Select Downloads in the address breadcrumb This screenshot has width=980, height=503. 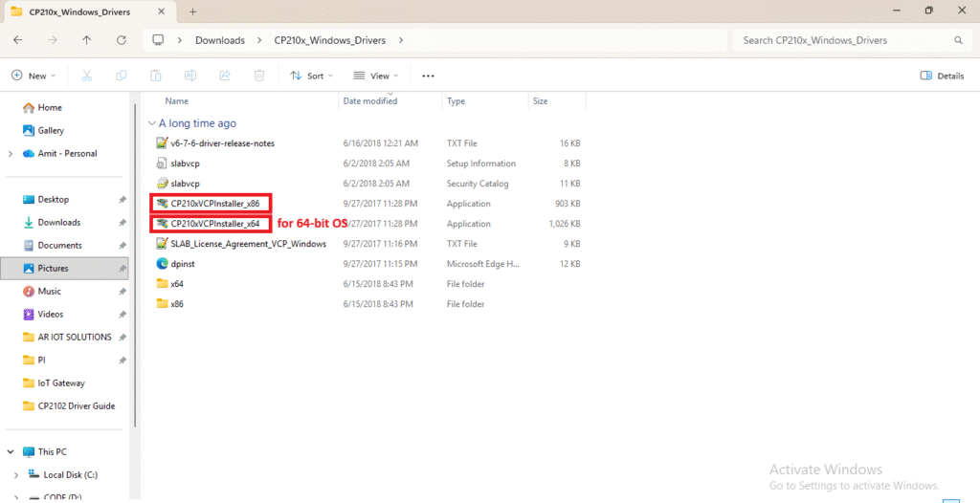click(219, 40)
